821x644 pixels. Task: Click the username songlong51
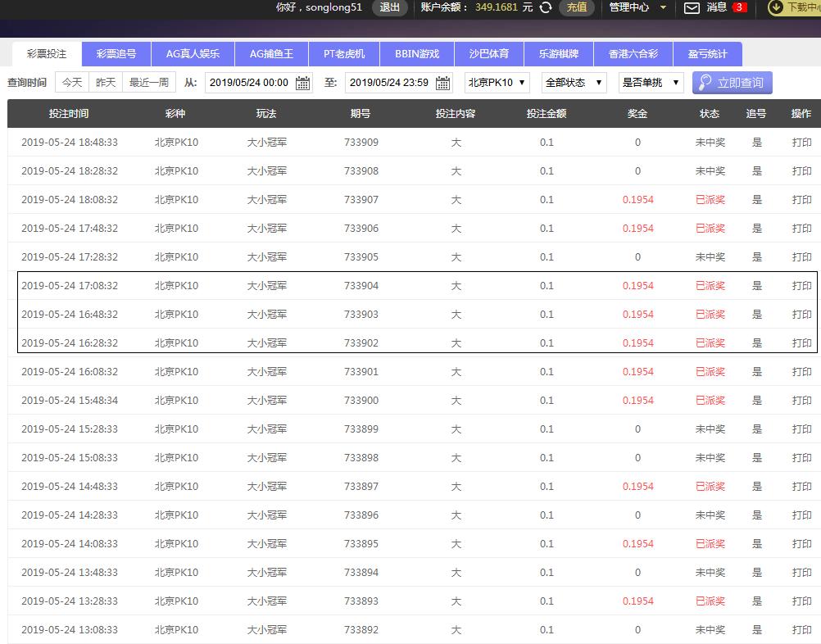point(333,7)
